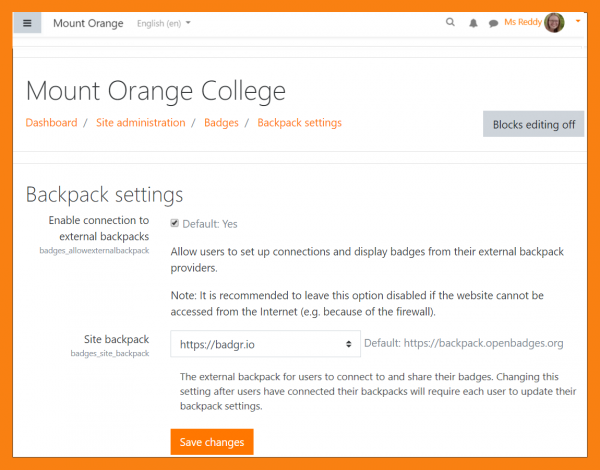Toggle Enable connection to external backpacks checkbox

coord(175,224)
